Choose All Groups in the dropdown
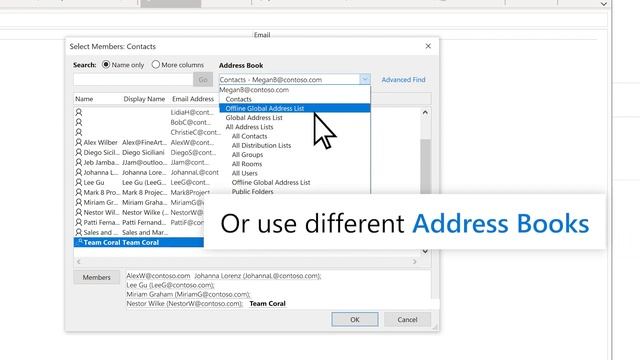 (x=247, y=155)
